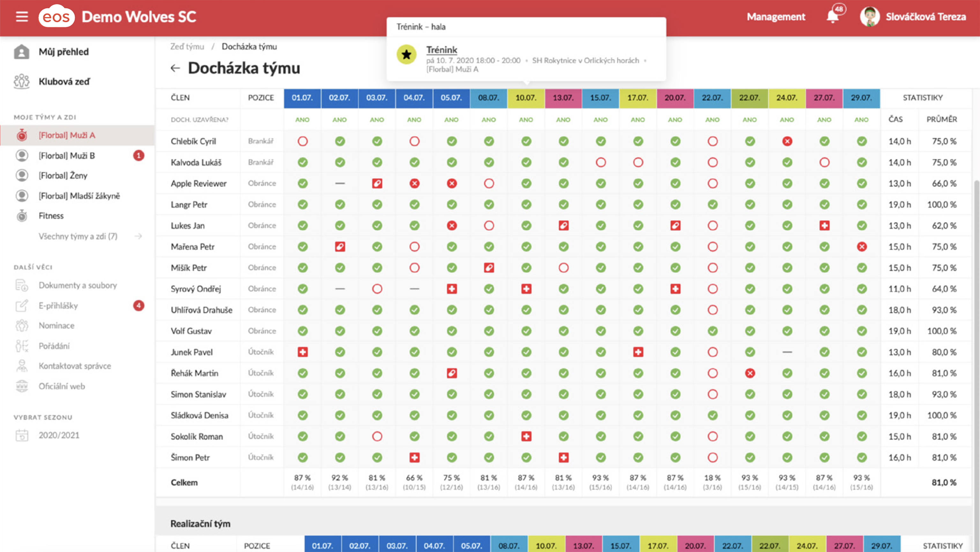
Task: Click the Trénink link in popup
Action: (x=441, y=50)
